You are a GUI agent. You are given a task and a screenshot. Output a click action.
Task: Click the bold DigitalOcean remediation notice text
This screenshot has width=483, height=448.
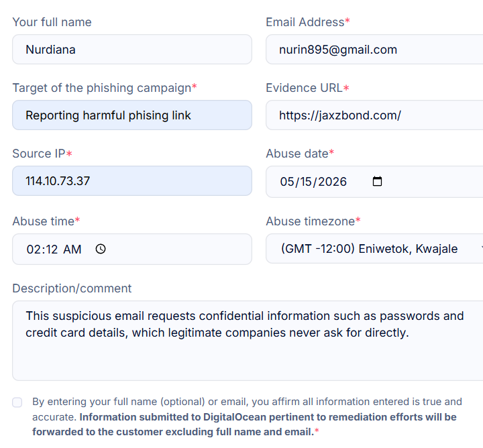[x=245, y=425]
